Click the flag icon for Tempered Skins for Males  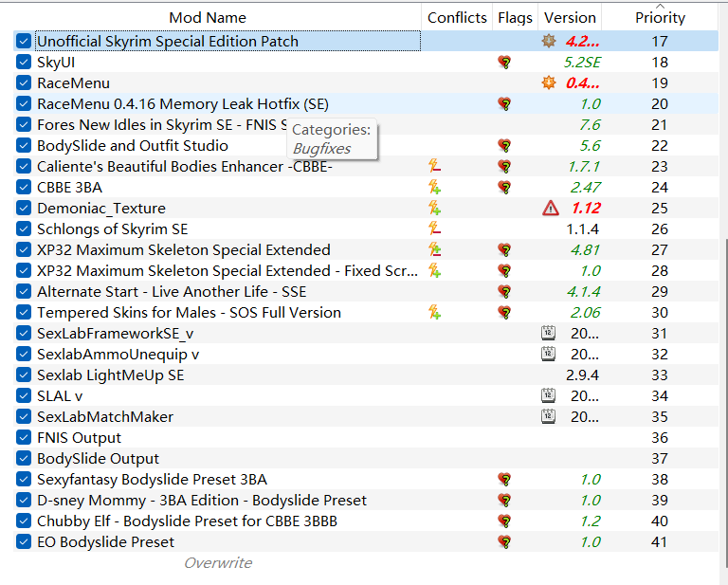504,313
